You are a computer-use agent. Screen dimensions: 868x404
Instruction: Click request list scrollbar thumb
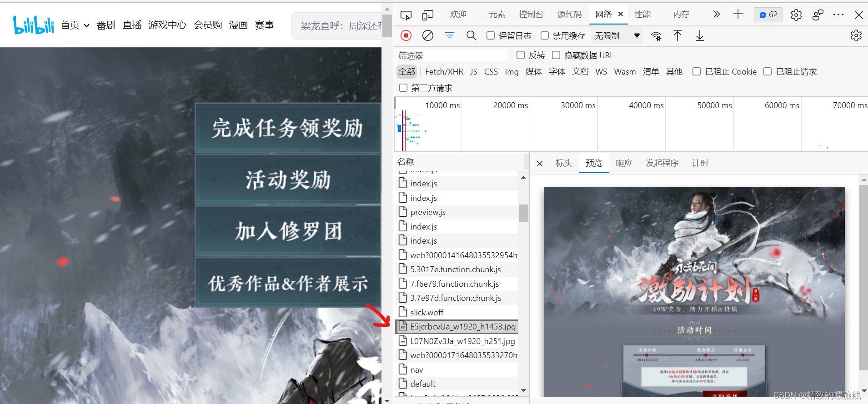pyautogui.click(x=523, y=213)
